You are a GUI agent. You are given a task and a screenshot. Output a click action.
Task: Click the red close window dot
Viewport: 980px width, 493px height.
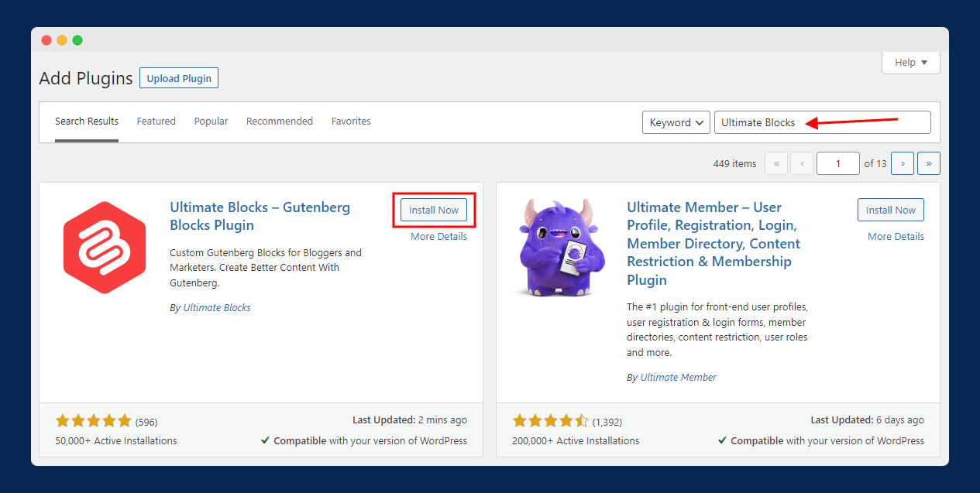[46, 40]
